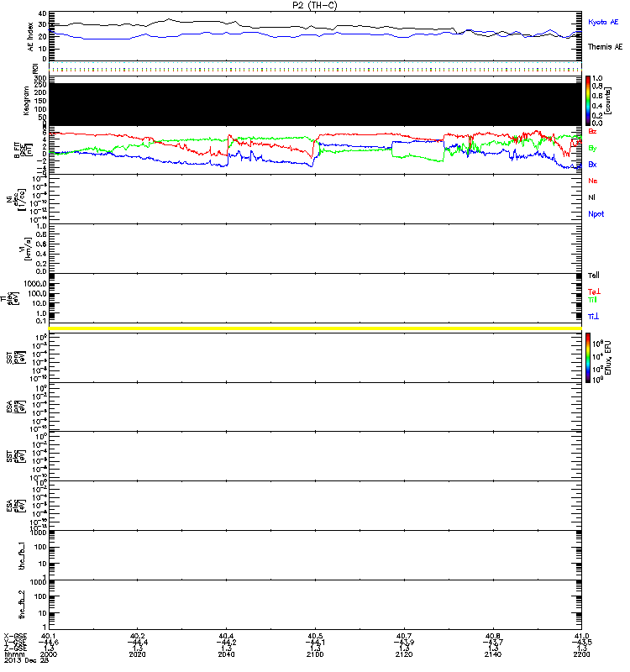Screen dimensions: 630x672
Task: Click the B FIT magnetic field plot
Action: [315, 150]
